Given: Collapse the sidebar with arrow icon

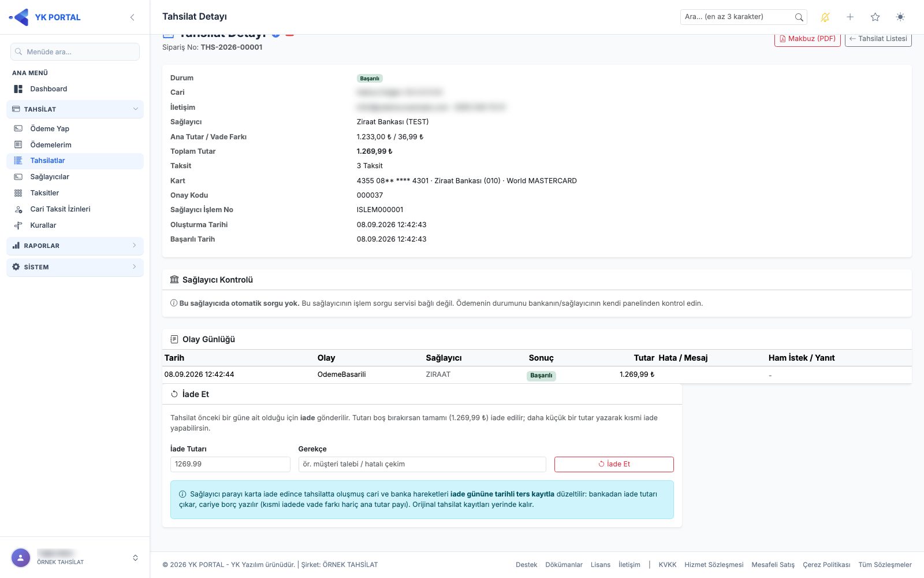Looking at the screenshot, I should (132, 17).
